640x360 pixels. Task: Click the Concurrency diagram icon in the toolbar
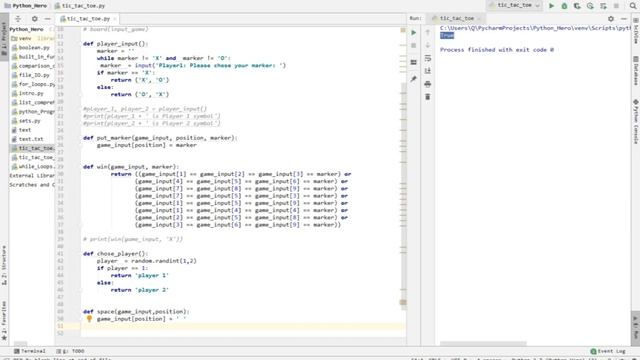click(x=603, y=6)
